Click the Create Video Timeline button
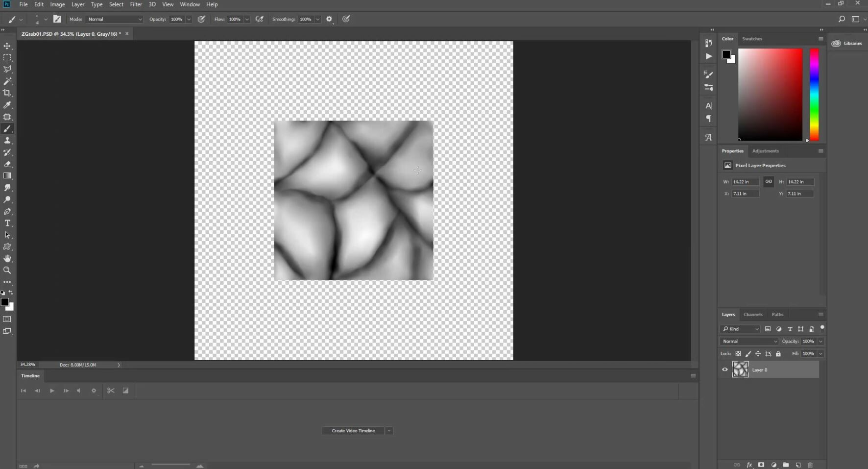 click(353, 431)
